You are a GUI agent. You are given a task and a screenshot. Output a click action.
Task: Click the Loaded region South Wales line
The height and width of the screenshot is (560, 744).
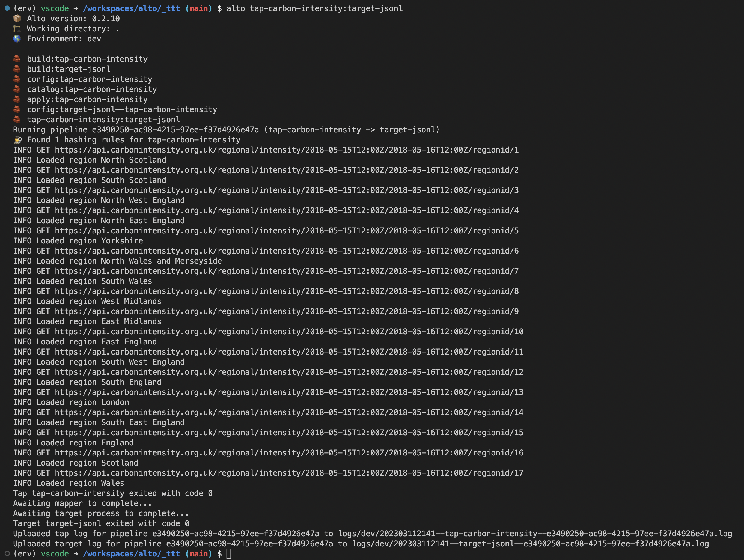[82, 281]
